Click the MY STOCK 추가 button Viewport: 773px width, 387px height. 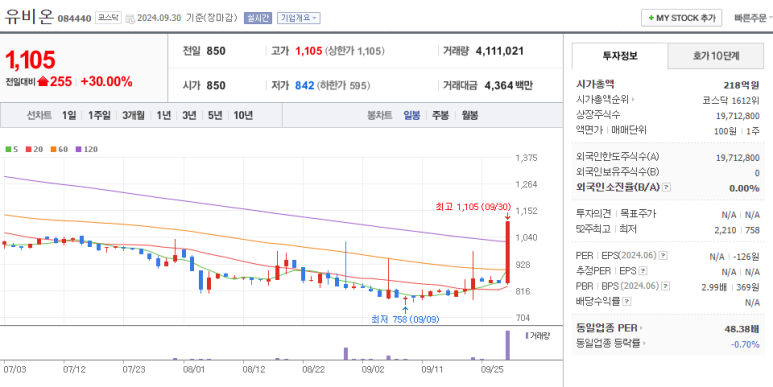681,18
